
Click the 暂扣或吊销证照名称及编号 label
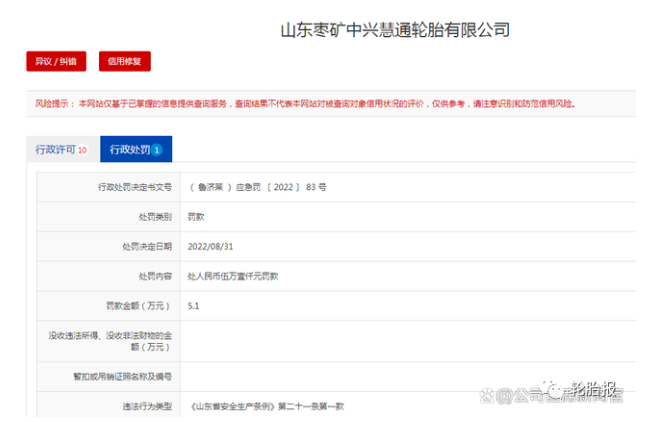(123, 377)
